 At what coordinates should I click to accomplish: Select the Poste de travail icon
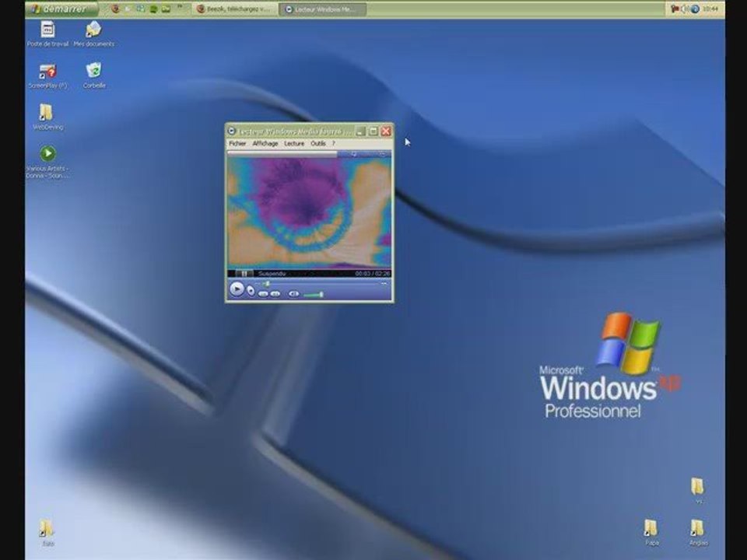click(47, 34)
